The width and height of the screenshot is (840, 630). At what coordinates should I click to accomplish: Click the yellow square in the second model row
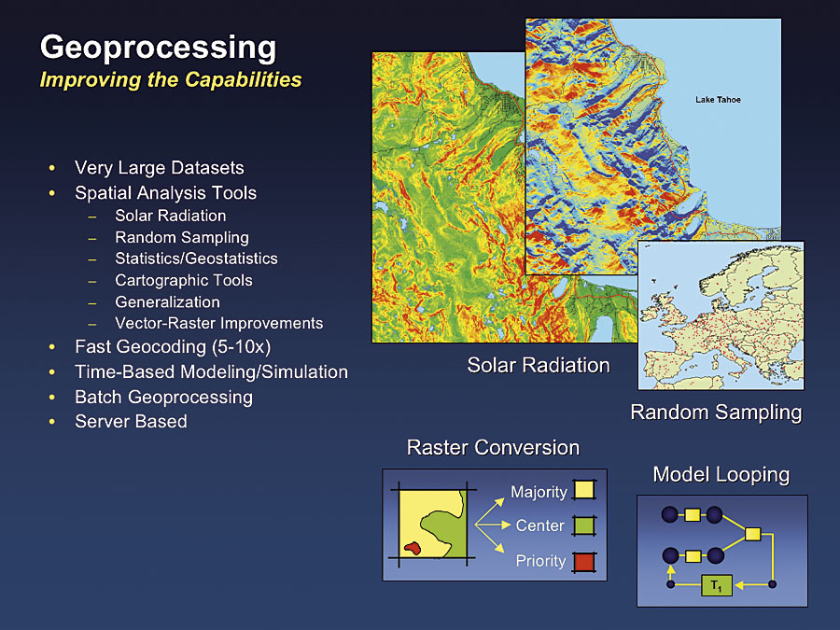[x=693, y=556]
